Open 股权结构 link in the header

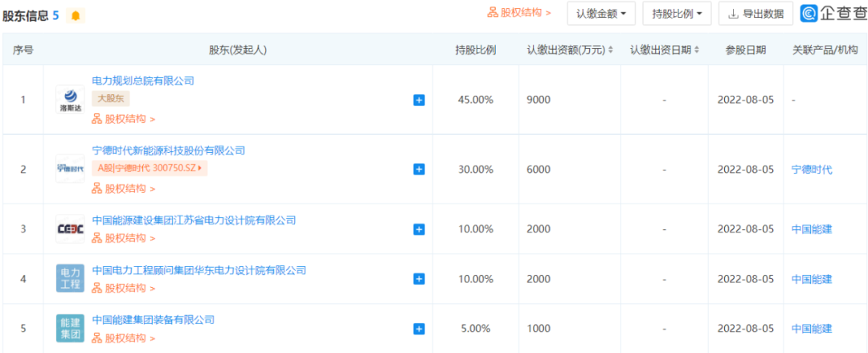(x=519, y=13)
